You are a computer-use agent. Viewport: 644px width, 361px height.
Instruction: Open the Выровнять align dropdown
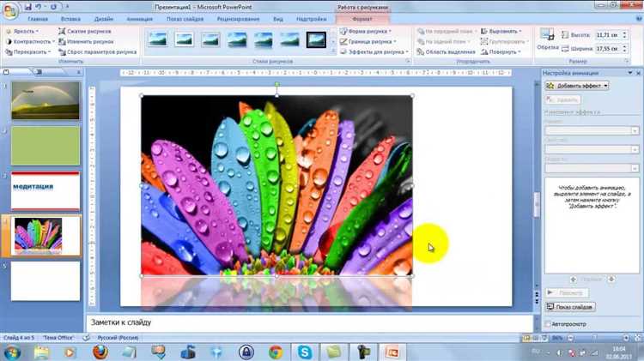pos(501,31)
